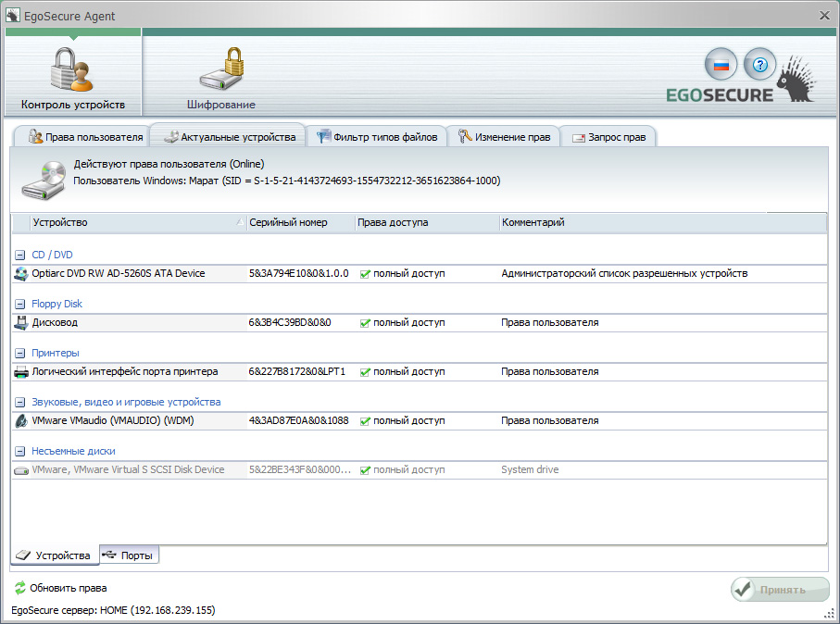Image resolution: width=840 pixels, height=624 pixels.
Task: Switch to the Изменение прав tab
Action: pyautogui.click(x=504, y=137)
